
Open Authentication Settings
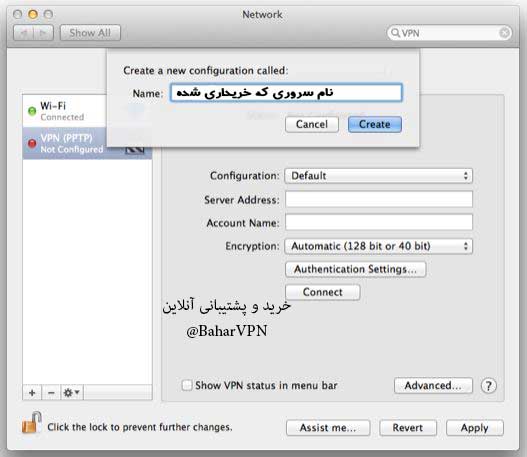(x=356, y=269)
